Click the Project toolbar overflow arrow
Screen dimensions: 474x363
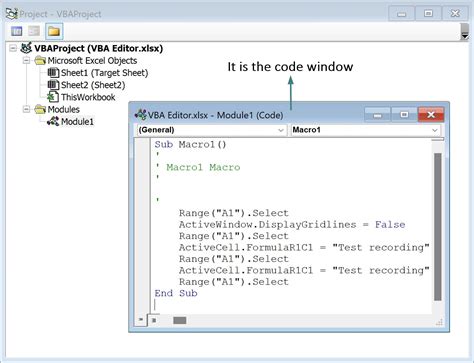[465, 31]
